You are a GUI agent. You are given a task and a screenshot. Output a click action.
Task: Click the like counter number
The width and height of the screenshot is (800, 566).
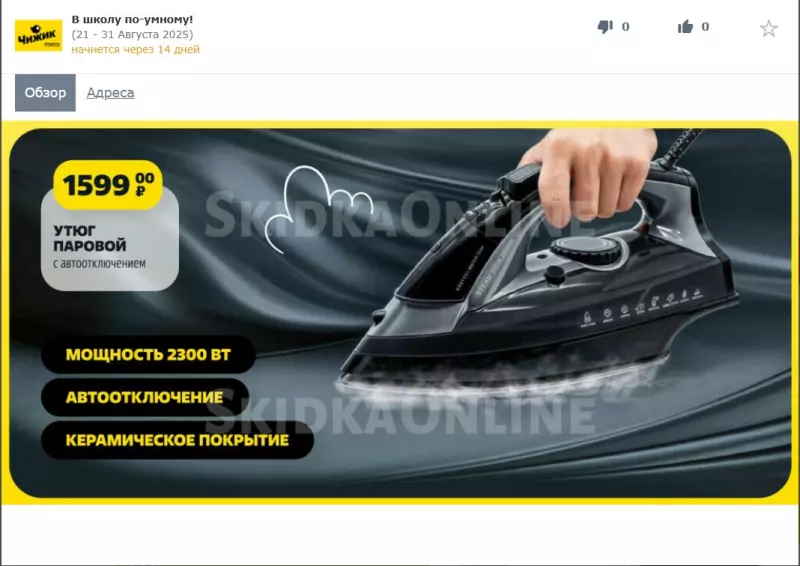(x=705, y=27)
